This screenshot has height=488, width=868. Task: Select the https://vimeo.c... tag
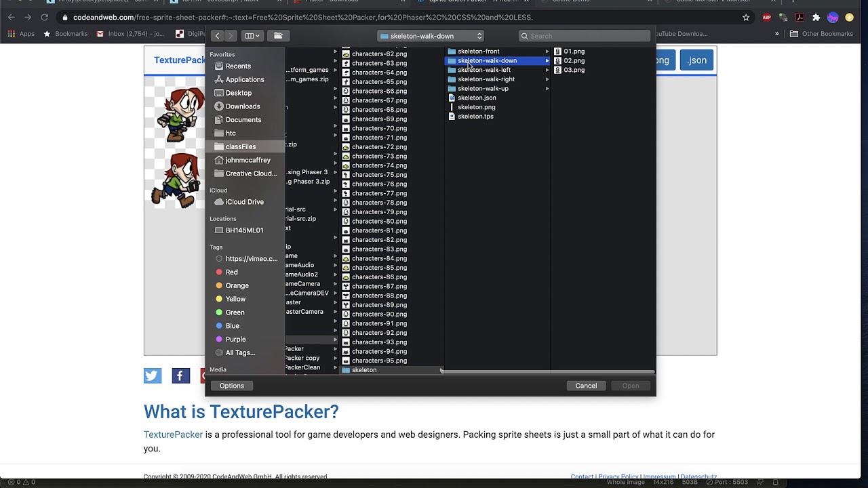point(251,259)
